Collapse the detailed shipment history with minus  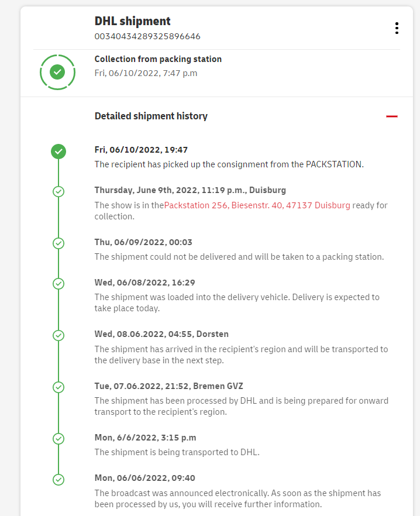point(392,116)
